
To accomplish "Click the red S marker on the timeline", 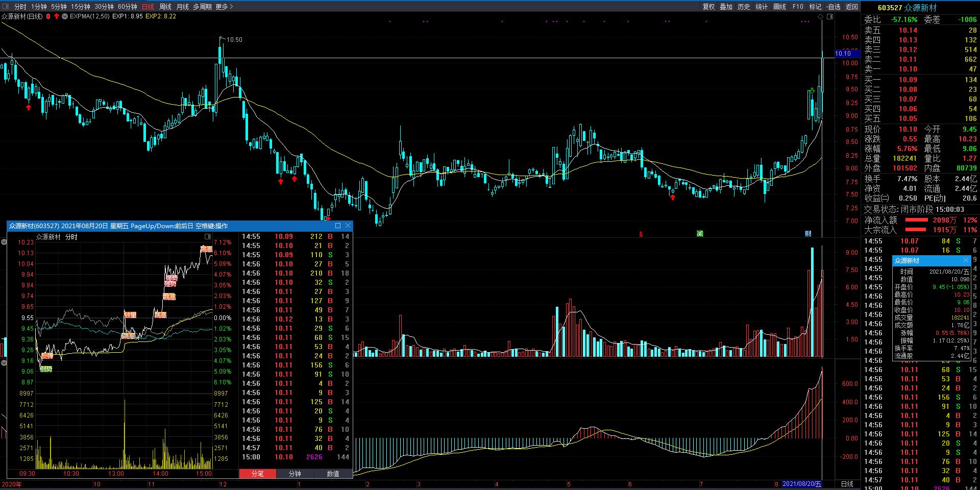I will tap(641, 234).
